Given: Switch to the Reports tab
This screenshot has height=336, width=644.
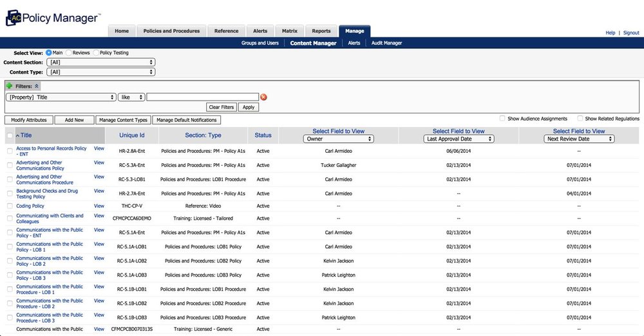Looking at the screenshot, I should (321, 31).
